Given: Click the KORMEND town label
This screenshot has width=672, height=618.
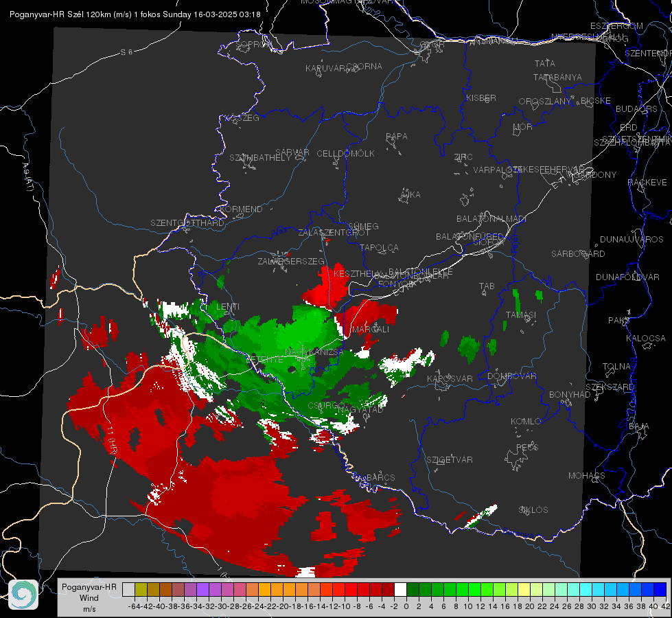Looking at the screenshot, I should coord(240,209).
